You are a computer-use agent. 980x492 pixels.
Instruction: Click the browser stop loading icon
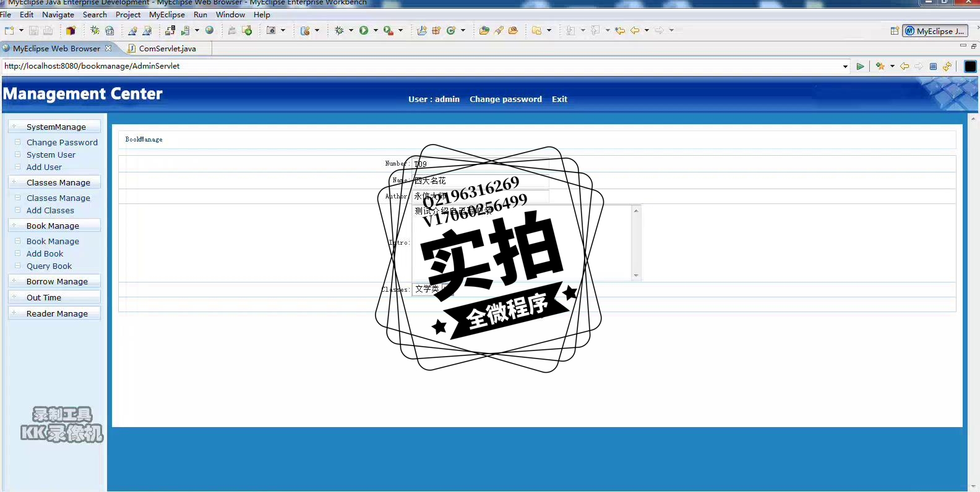933,66
